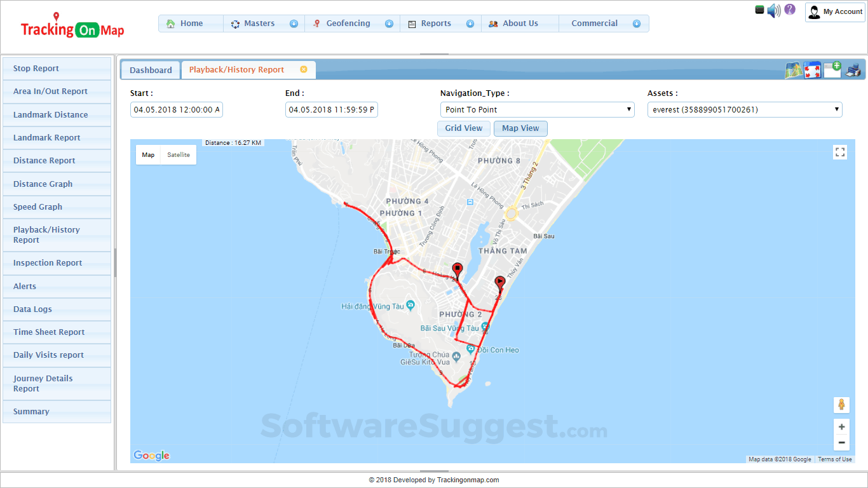
Task: Click the new window icon with green plus
Action: pyautogui.click(x=832, y=69)
